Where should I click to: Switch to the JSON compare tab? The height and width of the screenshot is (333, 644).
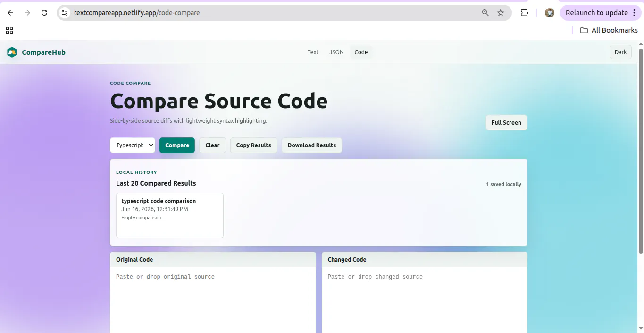tap(336, 52)
